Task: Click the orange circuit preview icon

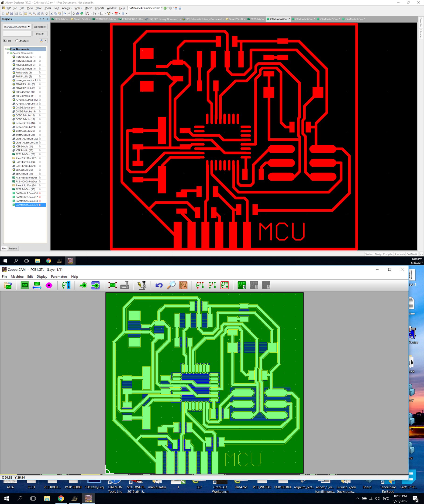Action: pos(183,285)
